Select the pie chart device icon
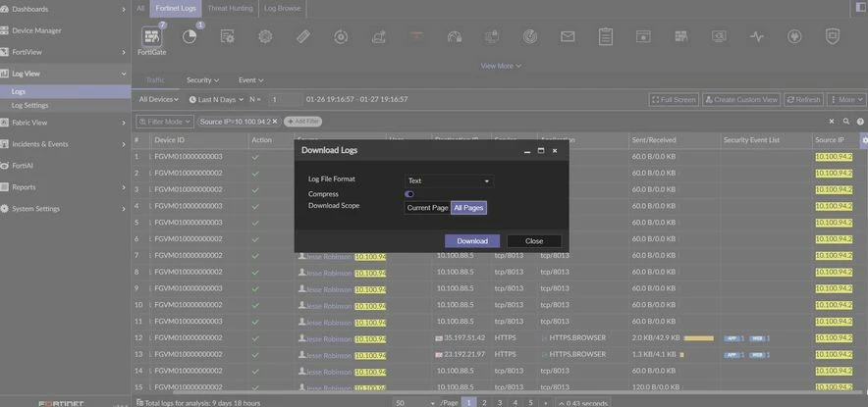This screenshot has width=868, height=407. click(190, 37)
